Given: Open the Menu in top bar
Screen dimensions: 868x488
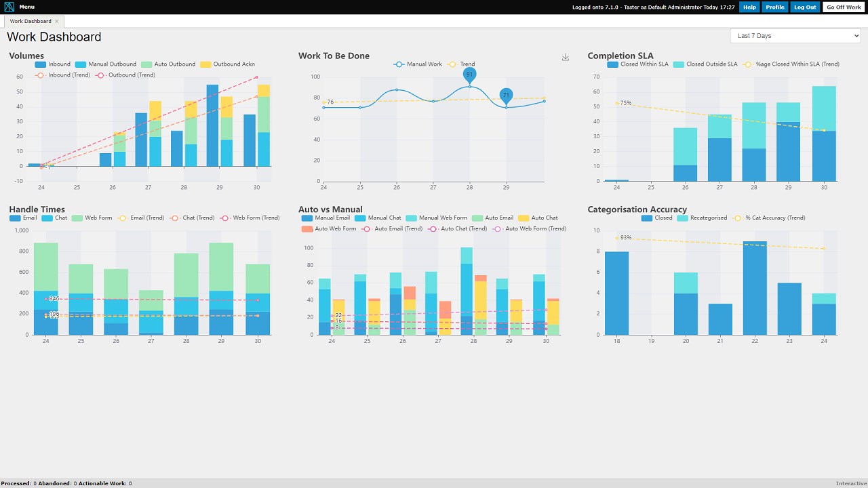Looking at the screenshot, I should pos(27,7).
